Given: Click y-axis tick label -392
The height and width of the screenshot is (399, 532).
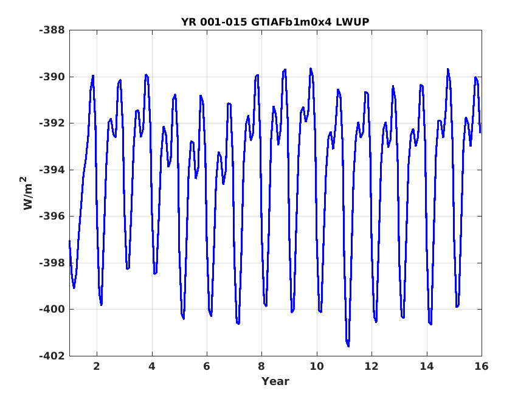Looking at the screenshot, I should [x=52, y=123].
